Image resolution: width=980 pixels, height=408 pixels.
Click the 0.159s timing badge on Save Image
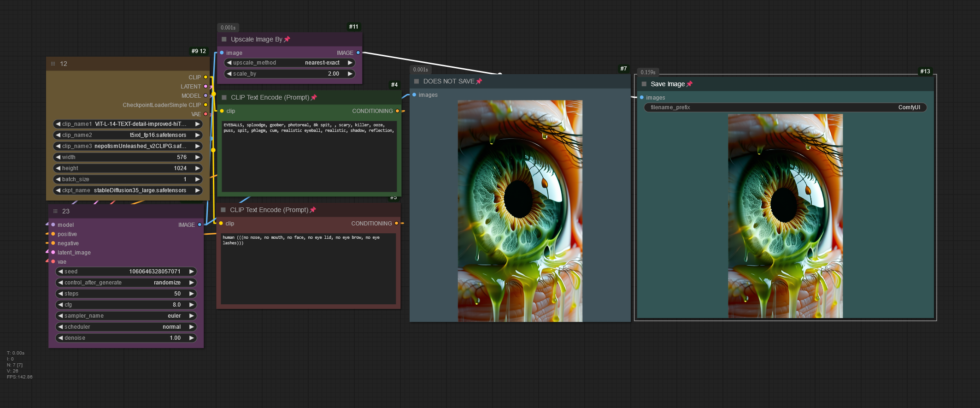[x=648, y=72]
